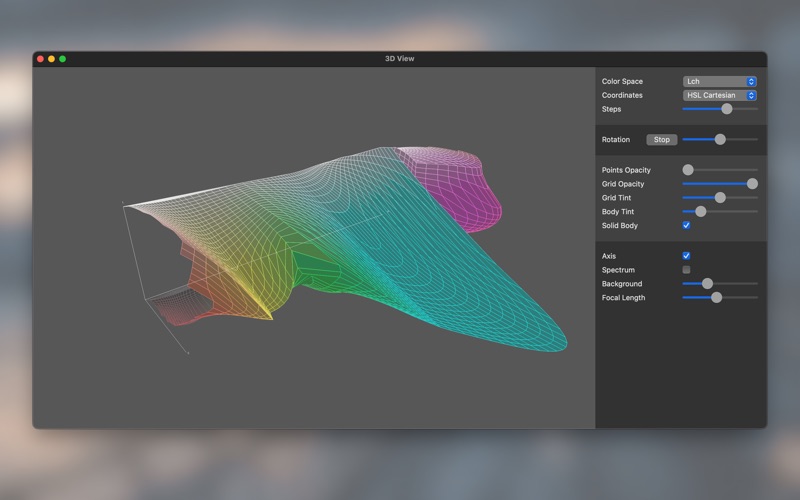Click the "Focal Length" label

click(623, 298)
